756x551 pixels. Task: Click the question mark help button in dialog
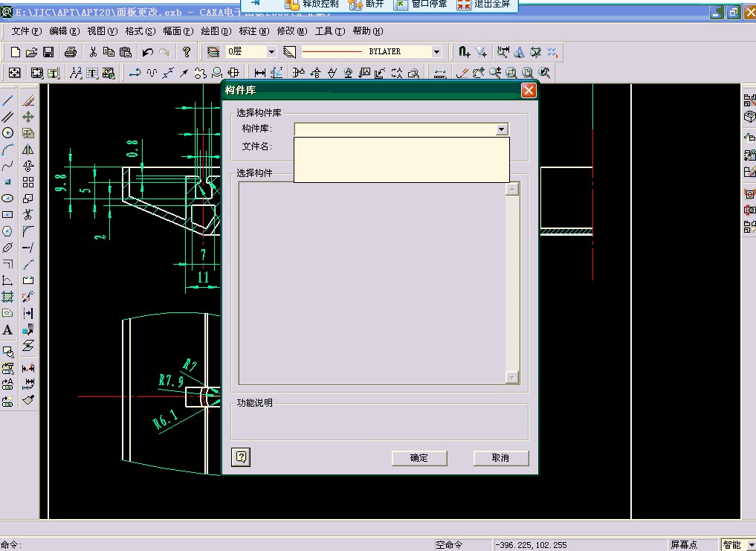[x=241, y=457]
